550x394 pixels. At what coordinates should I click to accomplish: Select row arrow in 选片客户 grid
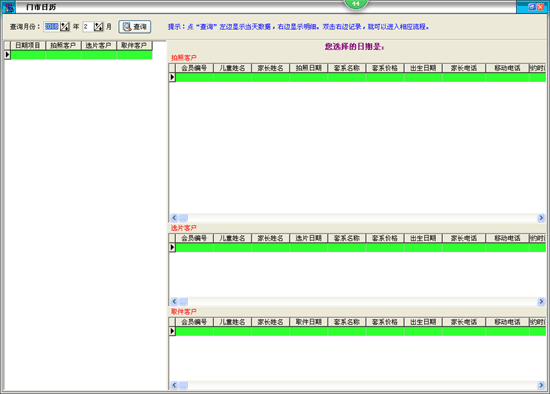pos(172,247)
